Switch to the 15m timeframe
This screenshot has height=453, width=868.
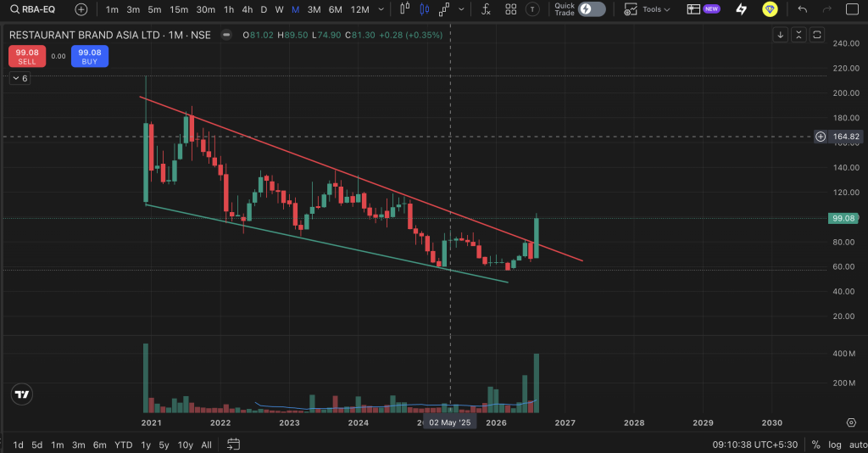[x=179, y=9]
